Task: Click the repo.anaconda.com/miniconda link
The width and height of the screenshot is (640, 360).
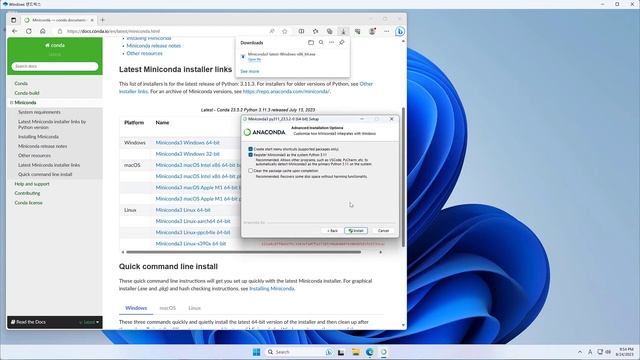Action: click(286, 91)
